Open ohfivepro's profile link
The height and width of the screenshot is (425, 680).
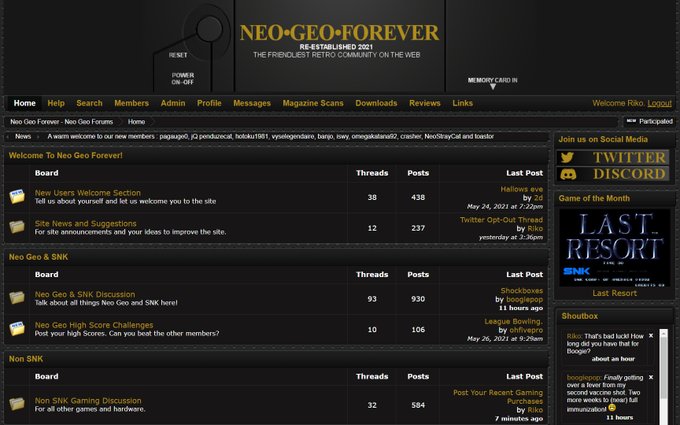point(526,330)
